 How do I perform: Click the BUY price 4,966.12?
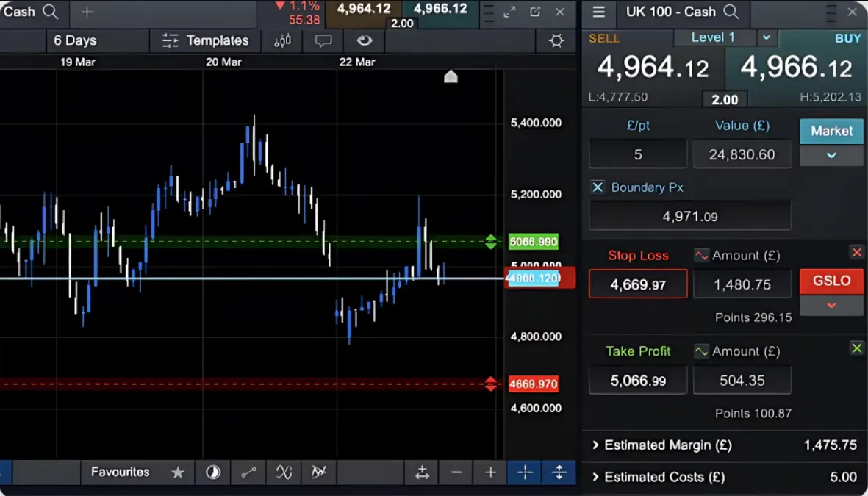(x=796, y=68)
